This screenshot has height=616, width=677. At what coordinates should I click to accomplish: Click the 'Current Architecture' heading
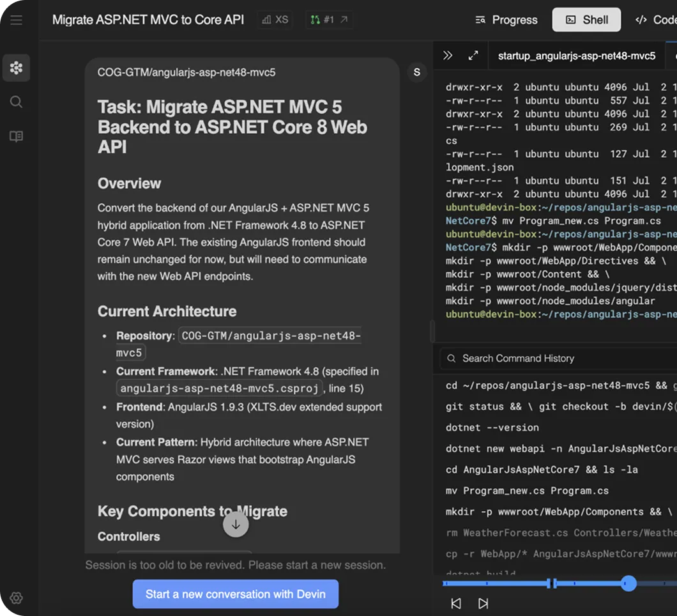(x=167, y=311)
